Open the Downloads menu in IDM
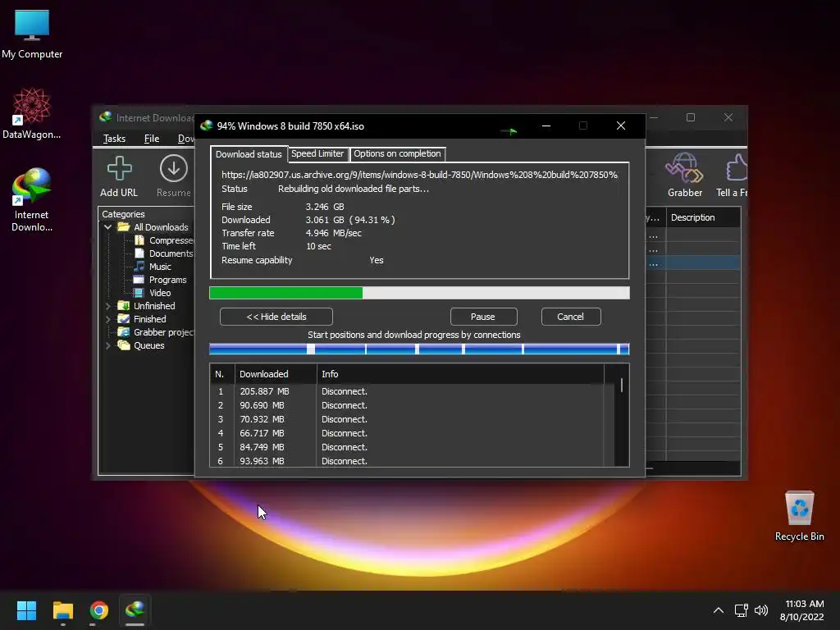Screen dimensions: 840x630 click(186, 139)
